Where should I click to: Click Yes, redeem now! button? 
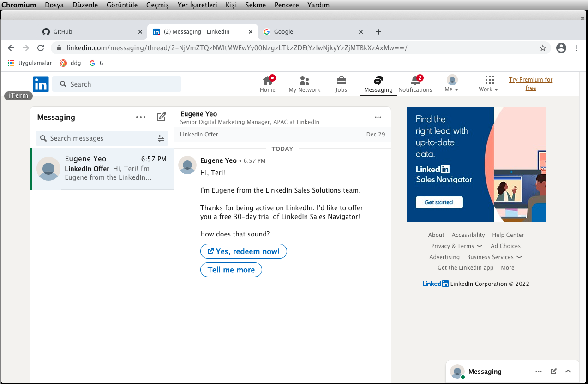[x=244, y=251]
